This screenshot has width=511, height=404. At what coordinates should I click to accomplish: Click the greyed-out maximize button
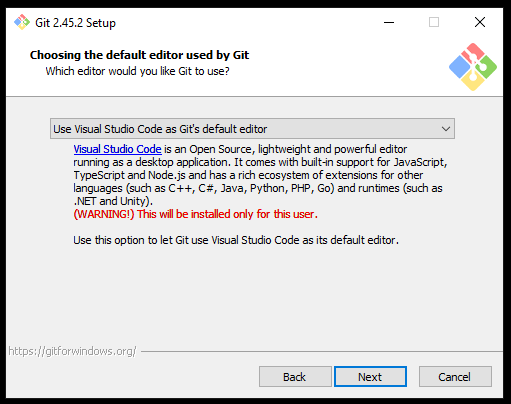[434, 22]
